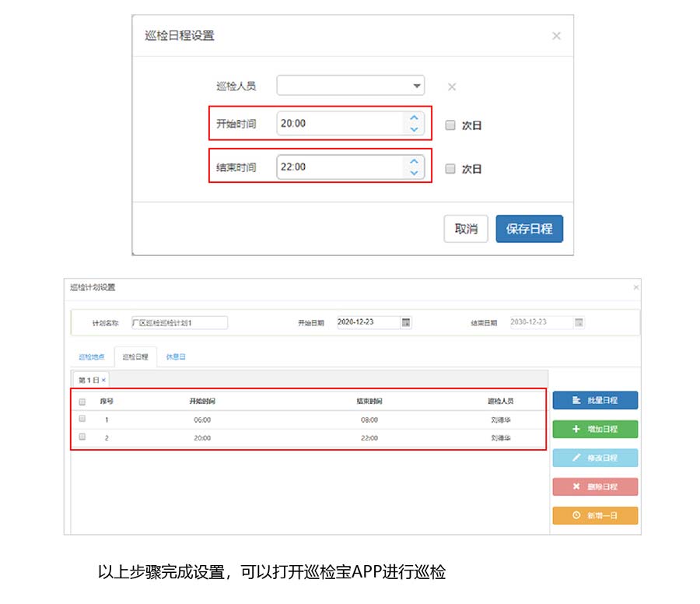Check the row 1 schedule checkbox
This screenshot has height=604, width=700.
click(x=82, y=419)
